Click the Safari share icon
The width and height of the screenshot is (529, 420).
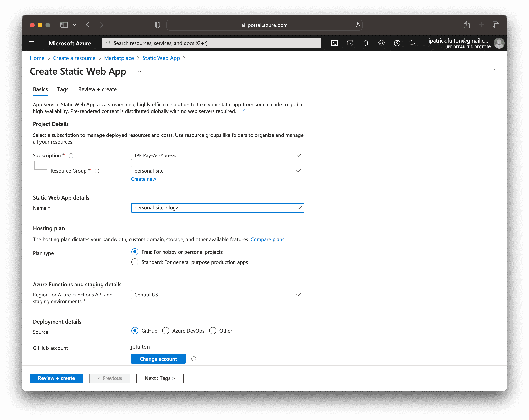[467, 25]
